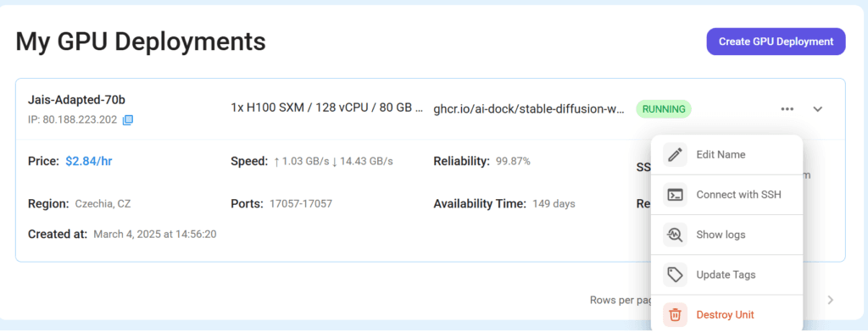The width and height of the screenshot is (868, 332).
Task: Copy the IP address with the copy icon
Action: tap(127, 120)
